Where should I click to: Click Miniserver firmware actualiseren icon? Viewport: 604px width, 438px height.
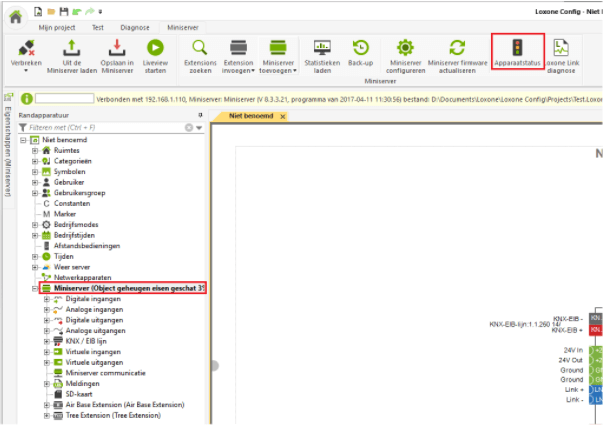coord(456,49)
